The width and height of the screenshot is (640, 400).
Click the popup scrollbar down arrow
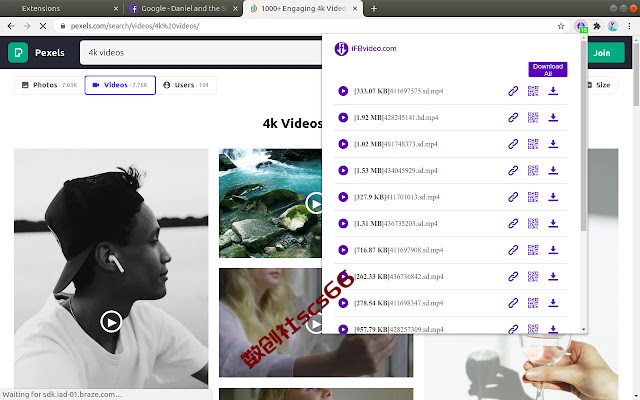coord(583,329)
